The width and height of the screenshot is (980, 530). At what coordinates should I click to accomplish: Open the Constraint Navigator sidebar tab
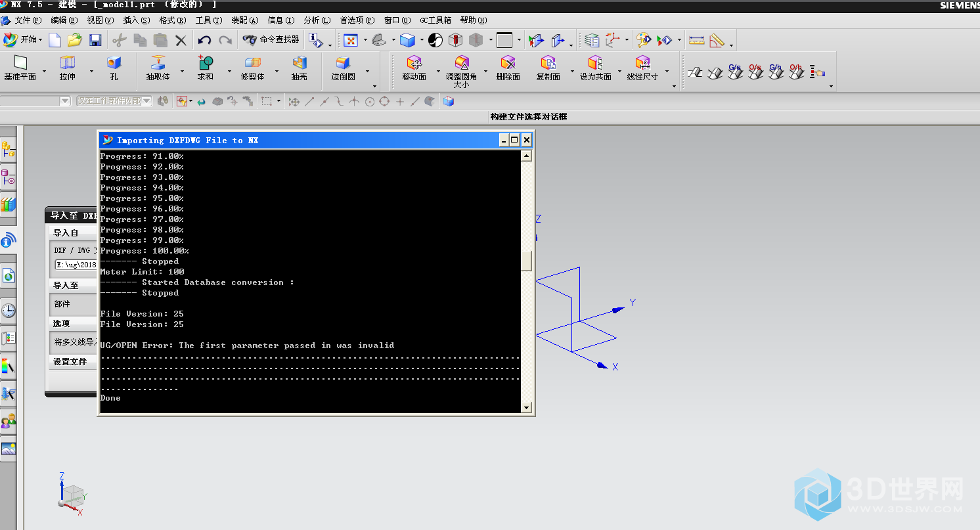(8, 177)
